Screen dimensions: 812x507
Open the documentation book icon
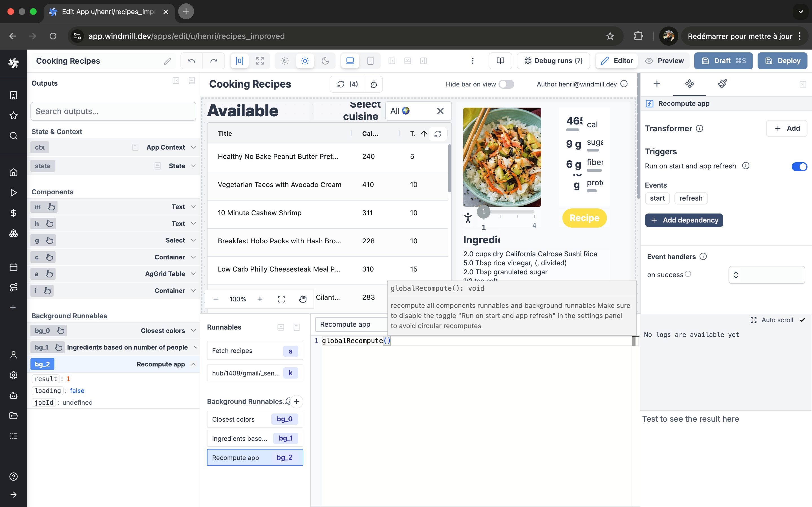(500, 61)
